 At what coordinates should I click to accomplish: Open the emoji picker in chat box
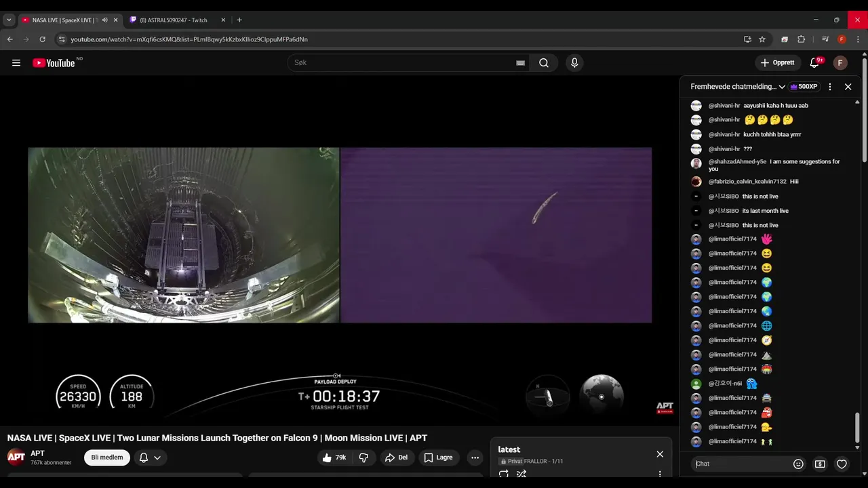pyautogui.click(x=798, y=464)
